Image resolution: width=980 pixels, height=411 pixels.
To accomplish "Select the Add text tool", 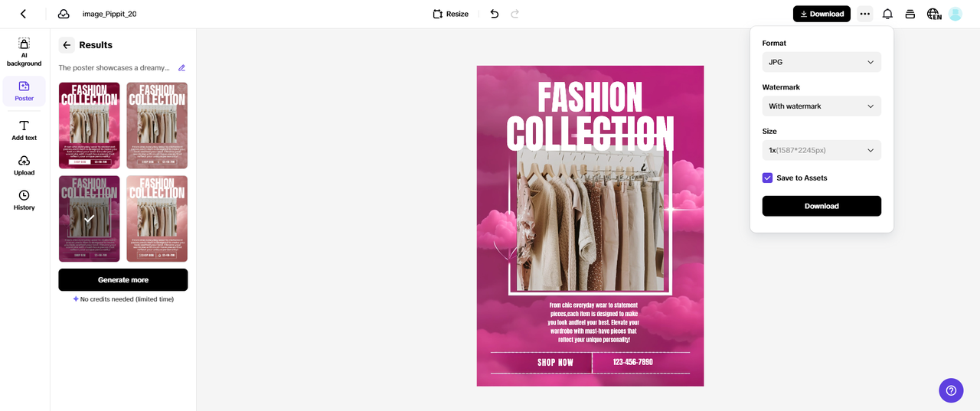I will point(24,130).
